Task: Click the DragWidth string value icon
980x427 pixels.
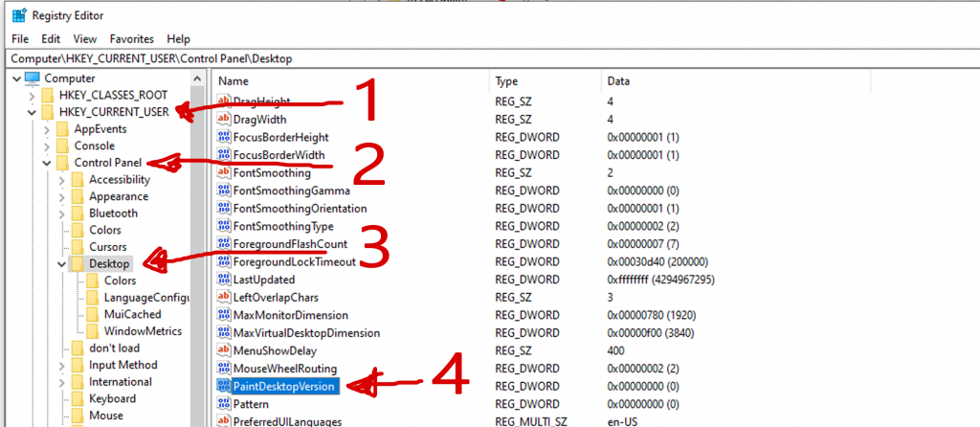Action: [223, 119]
